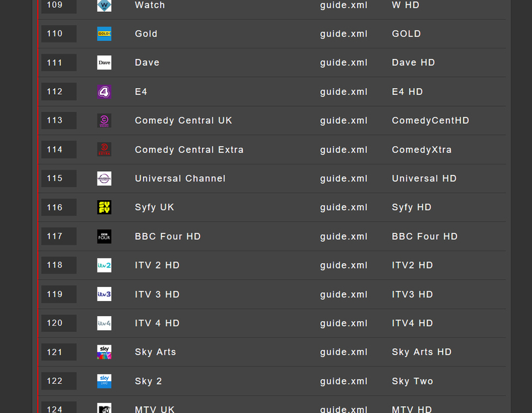Select channel number 114 field

(59, 149)
